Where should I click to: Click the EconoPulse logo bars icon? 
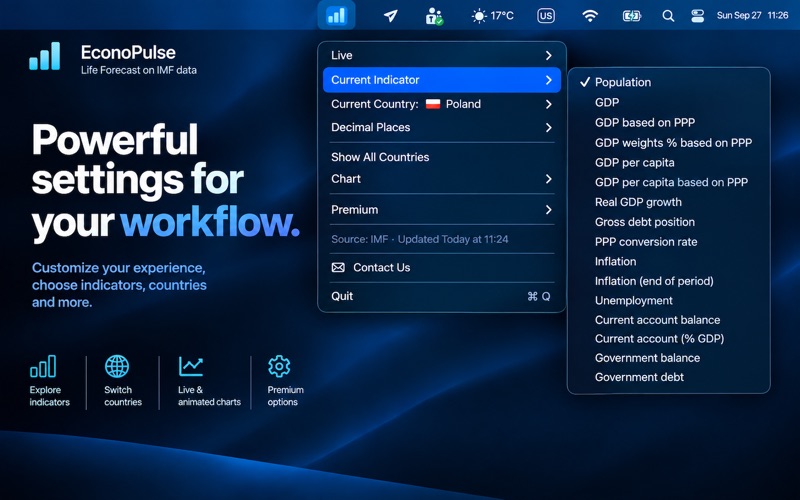(45, 56)
